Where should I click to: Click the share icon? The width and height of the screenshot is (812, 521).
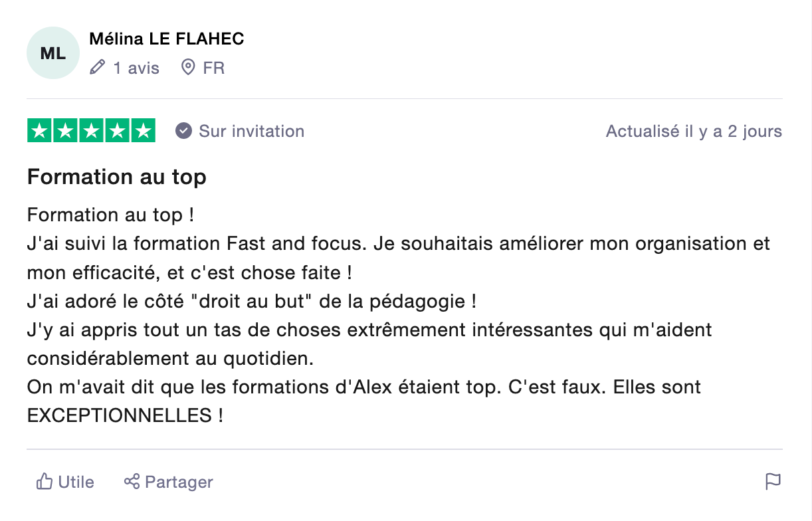click(132, 481)
